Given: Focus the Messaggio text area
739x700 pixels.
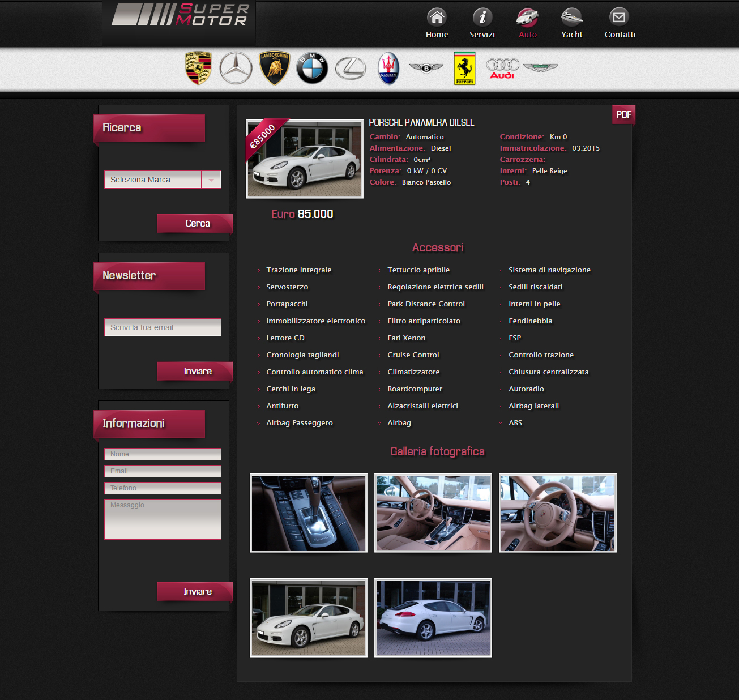Looking at the screenshot, I should [163, 519].
